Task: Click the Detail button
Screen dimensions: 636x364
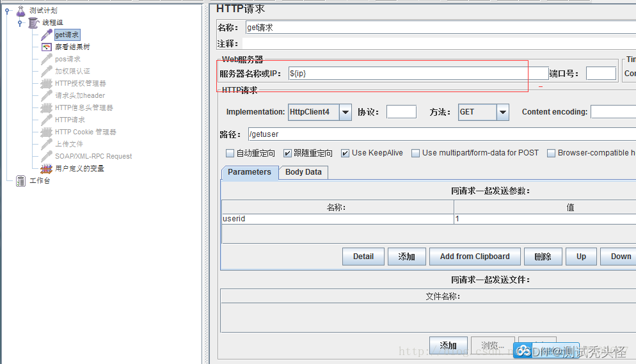Action: pyautogui.click(x=363, y=257)
